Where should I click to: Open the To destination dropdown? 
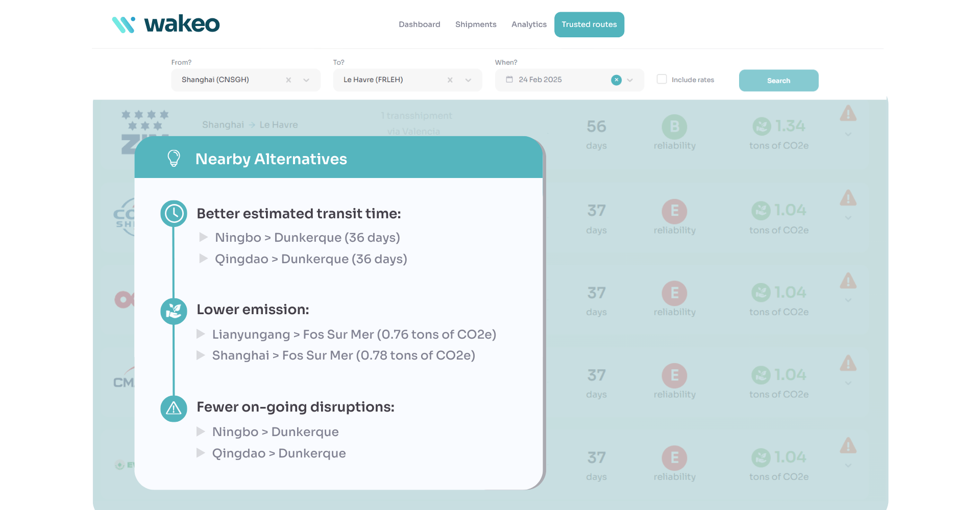coord(468,80)
